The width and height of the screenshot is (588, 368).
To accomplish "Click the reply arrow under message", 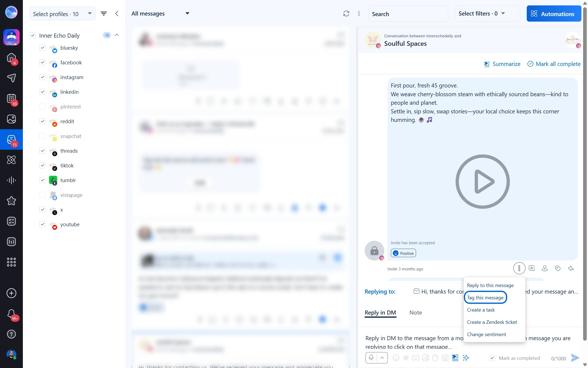I will click(x=571, y=269).
